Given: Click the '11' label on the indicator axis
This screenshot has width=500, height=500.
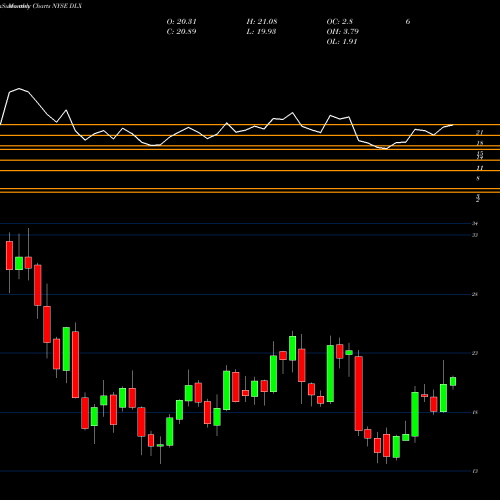Looking at the screenshot, I should 480,168.
